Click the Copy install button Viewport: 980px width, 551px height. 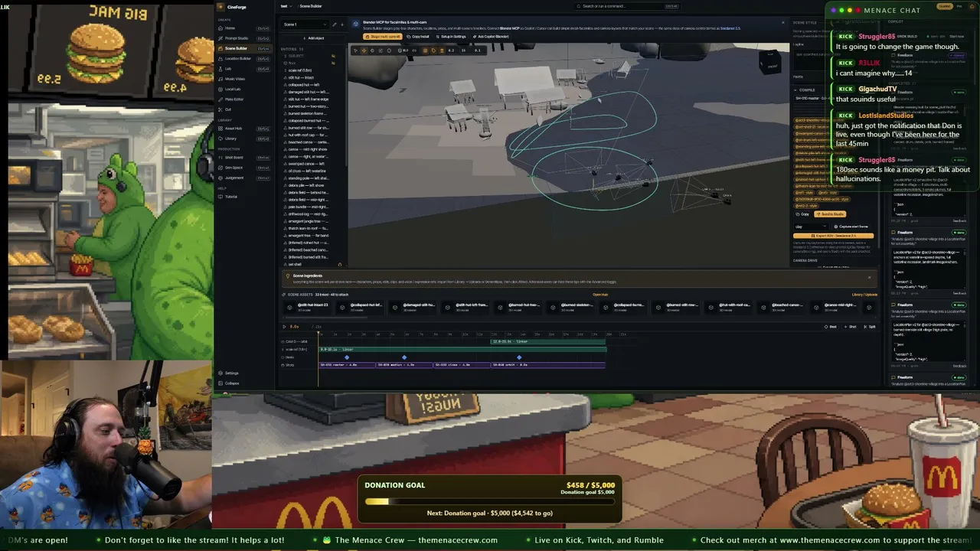(x=419, y=37)
